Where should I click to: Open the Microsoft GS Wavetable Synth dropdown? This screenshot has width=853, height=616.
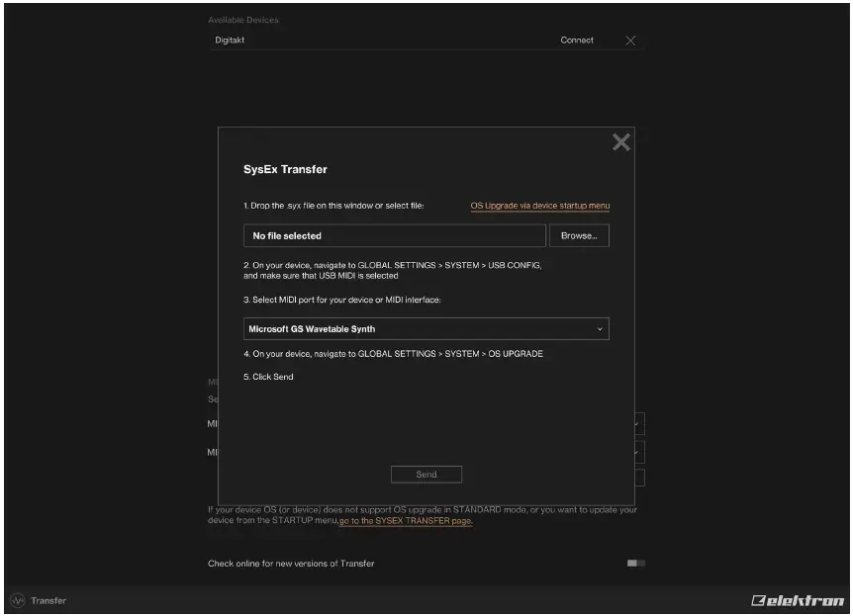point(426,328)
